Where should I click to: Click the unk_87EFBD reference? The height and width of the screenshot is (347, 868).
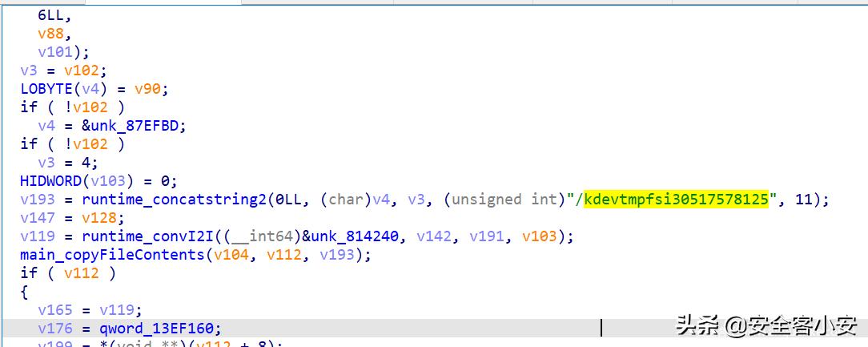135,125
